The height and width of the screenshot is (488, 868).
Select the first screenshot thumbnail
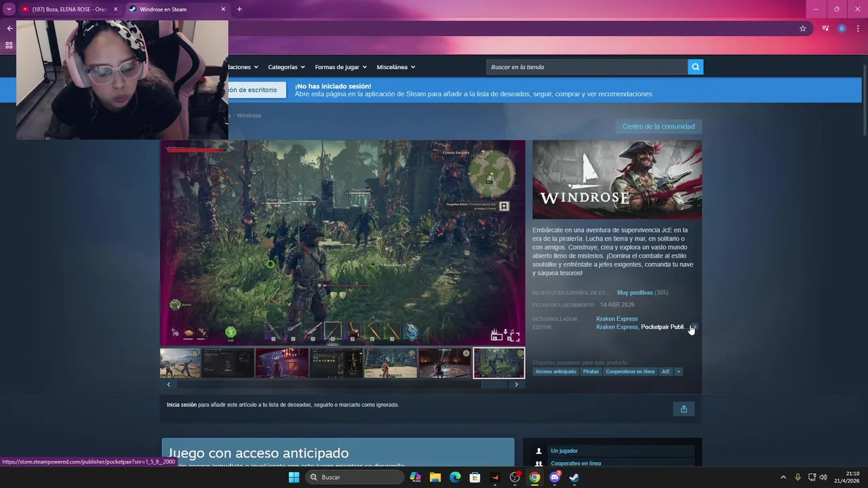(180, 363)
